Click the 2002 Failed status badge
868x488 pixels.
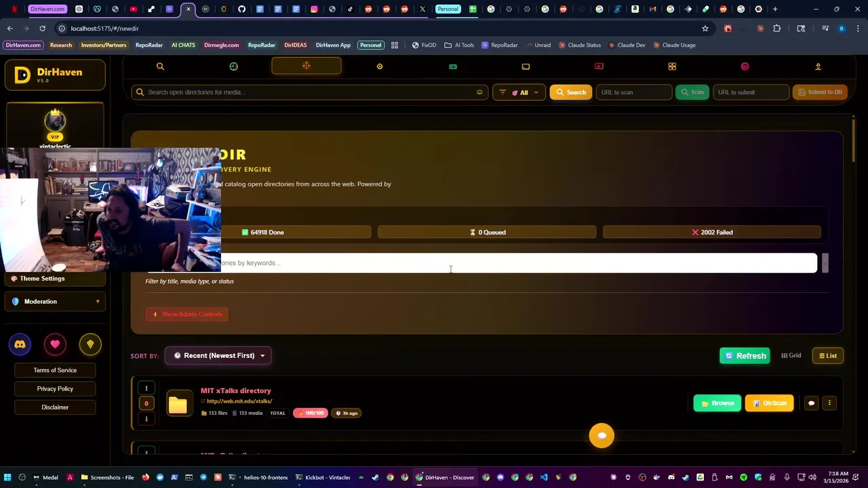pyautogui.click(x=711, y=232)
